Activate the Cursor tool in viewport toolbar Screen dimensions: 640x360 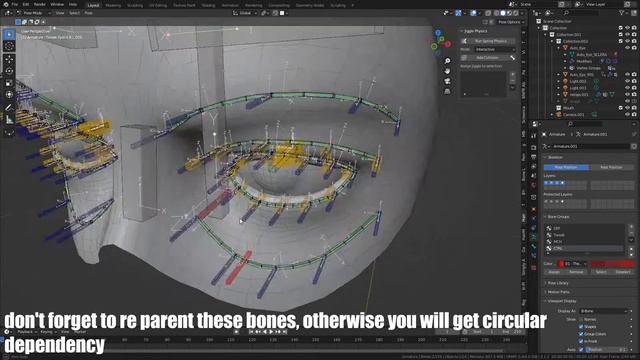point(9,46)
